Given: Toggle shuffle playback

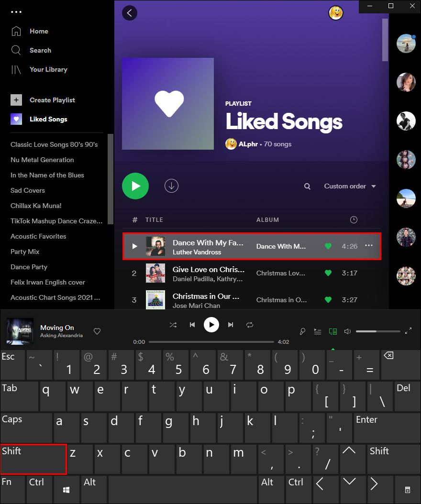Looking at the screenshot, I should pyautogui.click(x=173, y=325).
